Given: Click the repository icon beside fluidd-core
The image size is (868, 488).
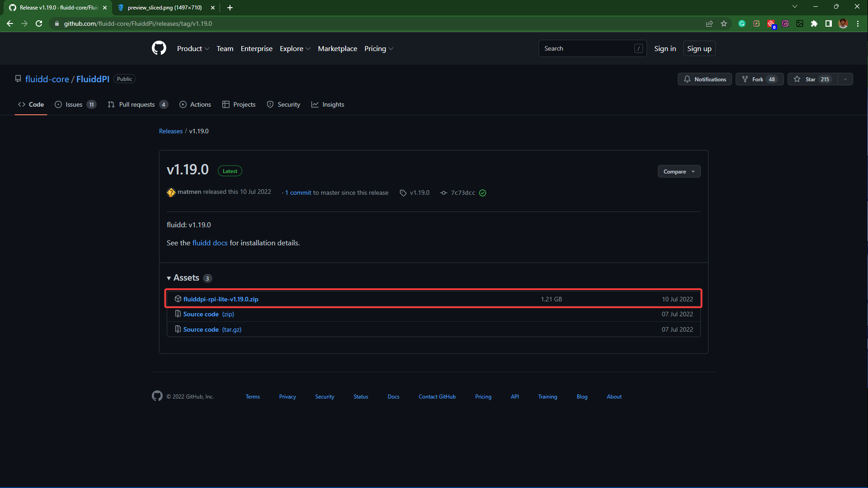Looking at the screenshot, I should pos(18,79).
